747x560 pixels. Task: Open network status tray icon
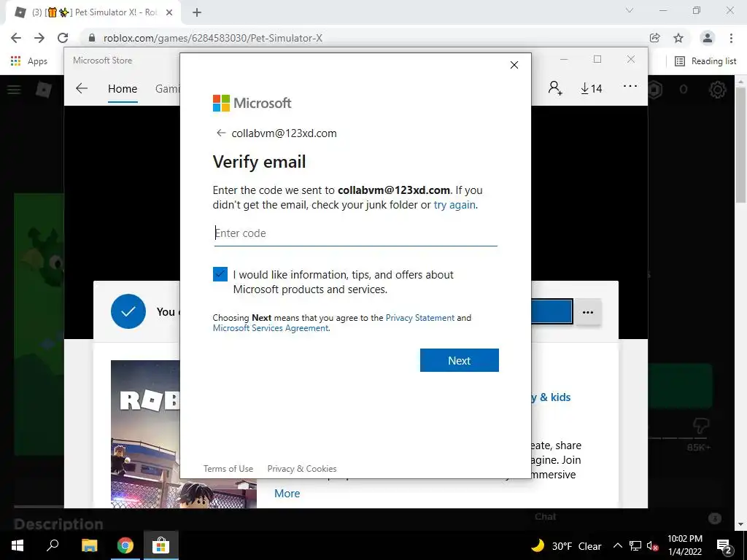point(635,545)
